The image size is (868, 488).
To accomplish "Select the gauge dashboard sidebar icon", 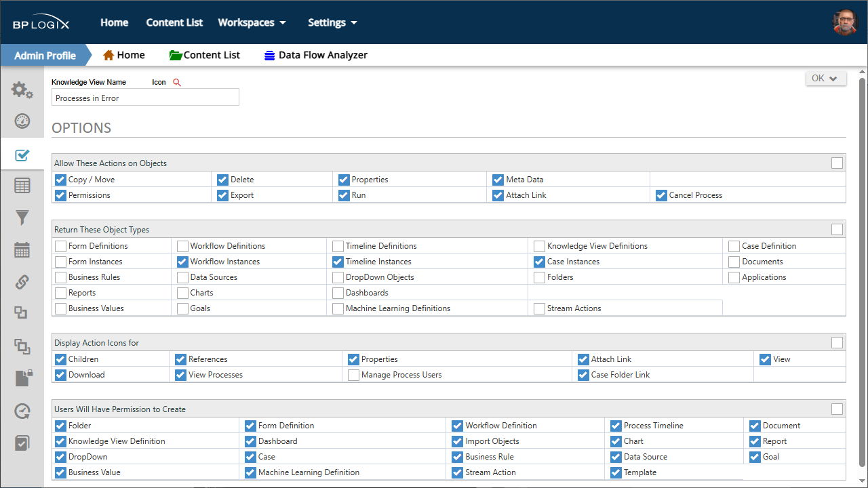I will pyautogui.click(x=22, y=122).
